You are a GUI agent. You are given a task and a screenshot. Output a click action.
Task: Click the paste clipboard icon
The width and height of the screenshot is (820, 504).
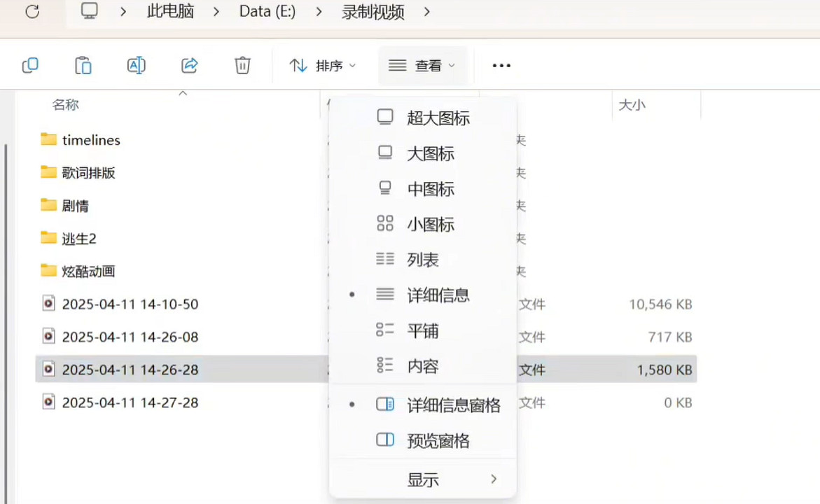(83, 66)
